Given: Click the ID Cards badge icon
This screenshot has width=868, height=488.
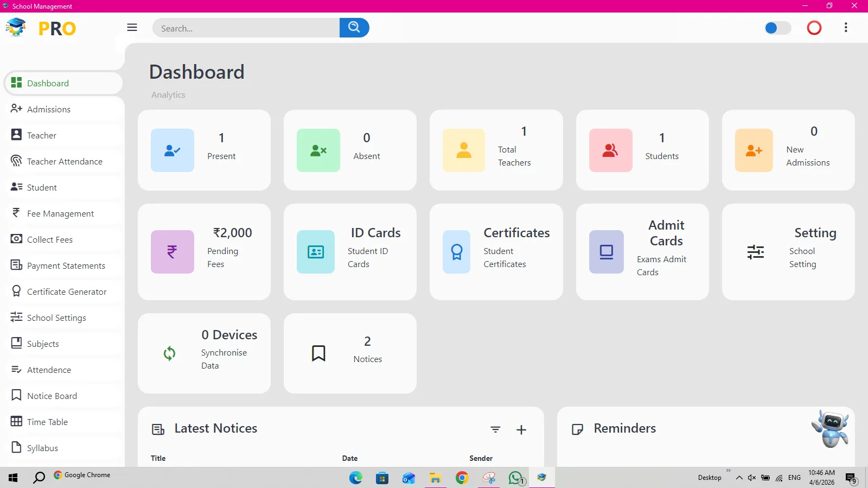Looking at the screenshot, I should (316, 252).
